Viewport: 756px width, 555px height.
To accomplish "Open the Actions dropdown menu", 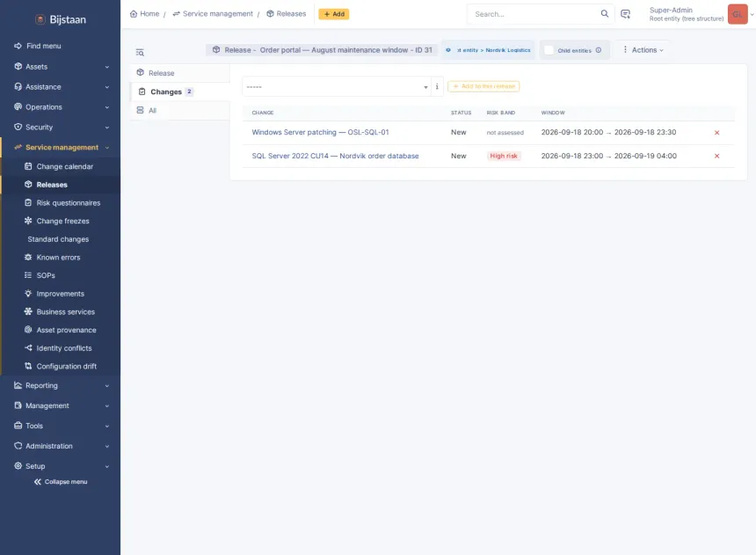I will tap(643, 50).
